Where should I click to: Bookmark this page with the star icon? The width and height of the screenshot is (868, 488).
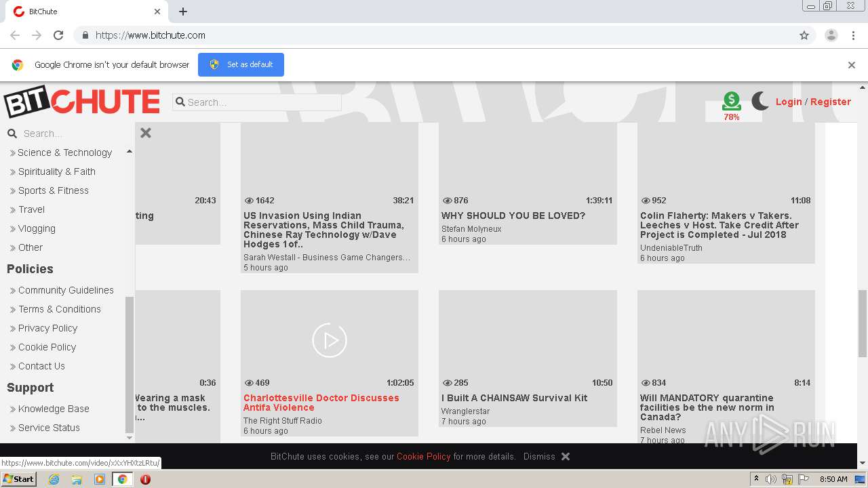pyautogui.click(x=804, y=35)
